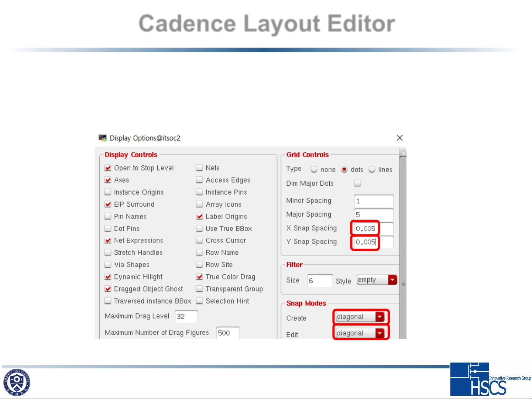Focus the Y Snap Spacing input
This screenshot has height=399, width=532.
[372, 242]
